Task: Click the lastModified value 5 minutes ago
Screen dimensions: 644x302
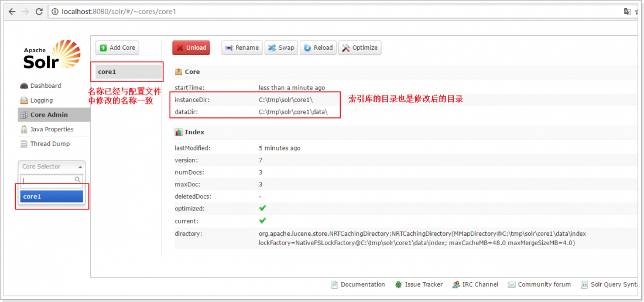Action: pos(279,148)
